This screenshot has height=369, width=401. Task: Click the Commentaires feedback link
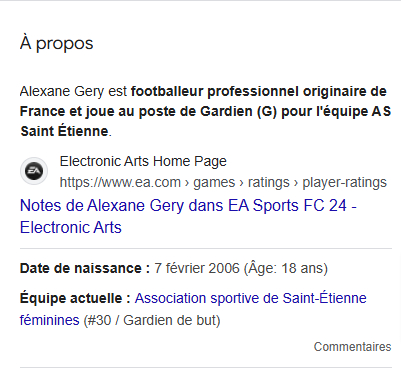352,347
